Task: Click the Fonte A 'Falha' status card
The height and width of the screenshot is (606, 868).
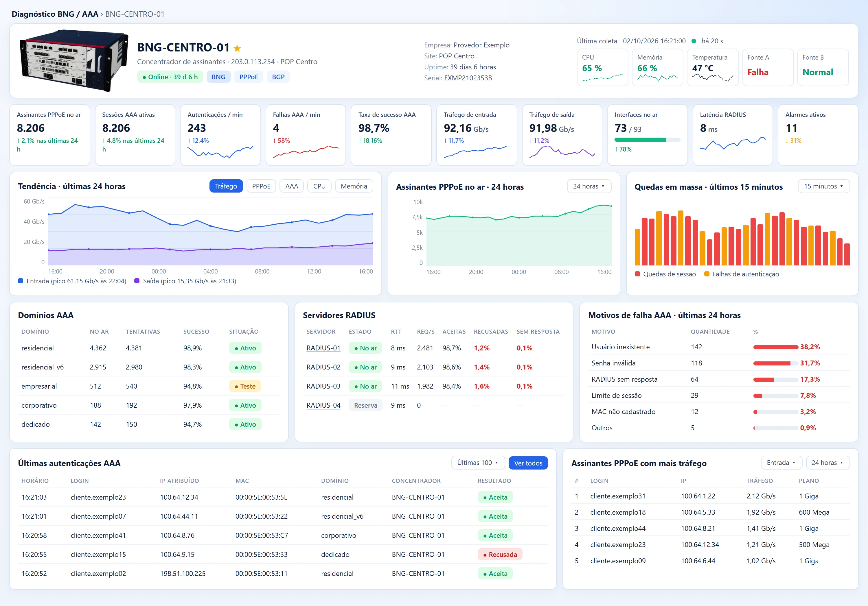Action: click(x=768, y=68)
